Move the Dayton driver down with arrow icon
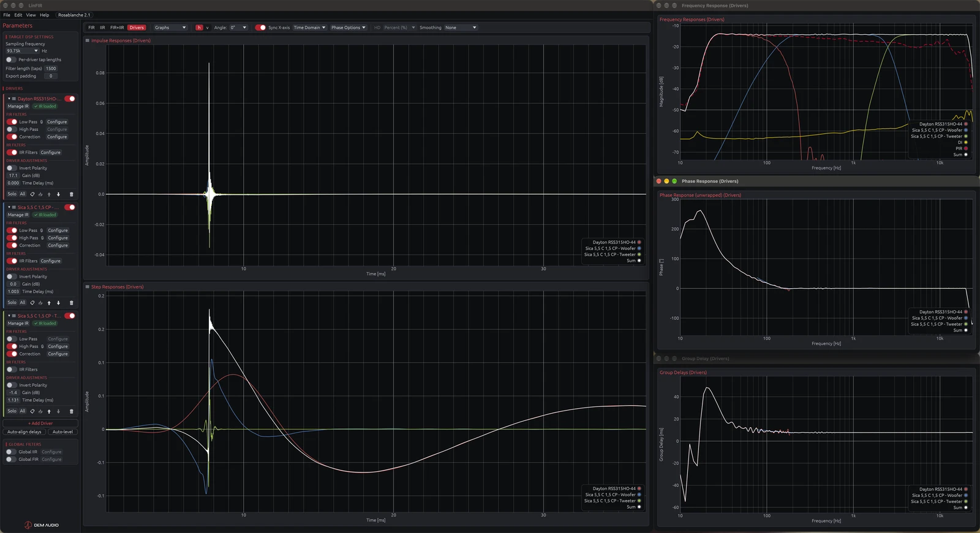980x533 pixels. click(x=58, y=194)
